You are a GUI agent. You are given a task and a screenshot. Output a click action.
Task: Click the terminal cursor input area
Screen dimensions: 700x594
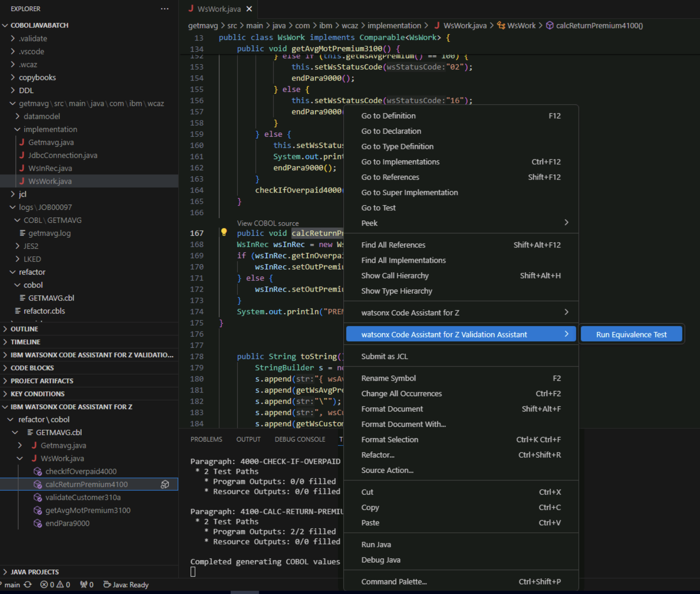tap(193, 572)
